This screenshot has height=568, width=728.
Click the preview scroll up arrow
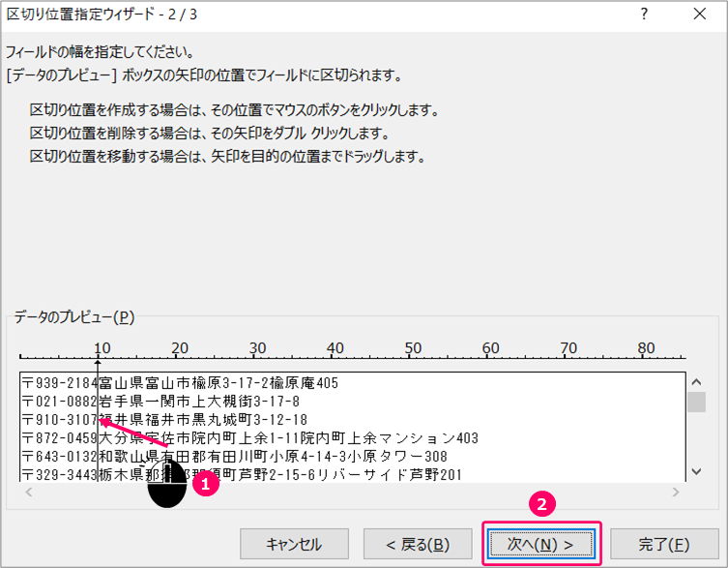(x=696, y=382)
